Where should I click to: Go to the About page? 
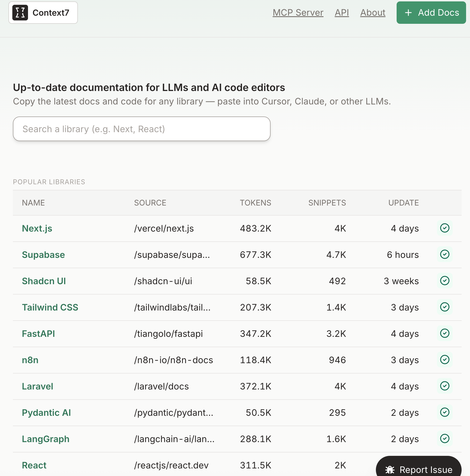(x=373, y=13)
